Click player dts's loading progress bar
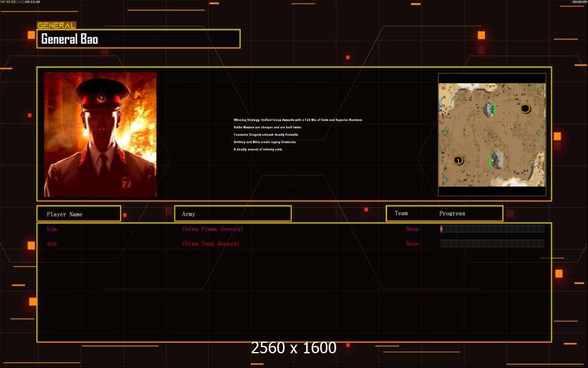Image resolution: width=588 pixels, height=368 pixels. [x=492, y=243]
